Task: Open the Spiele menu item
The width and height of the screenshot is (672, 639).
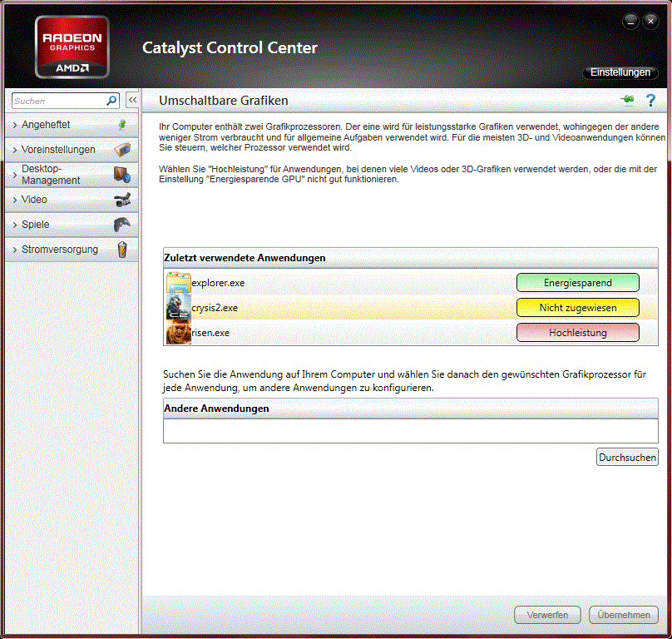Action: 72,225
